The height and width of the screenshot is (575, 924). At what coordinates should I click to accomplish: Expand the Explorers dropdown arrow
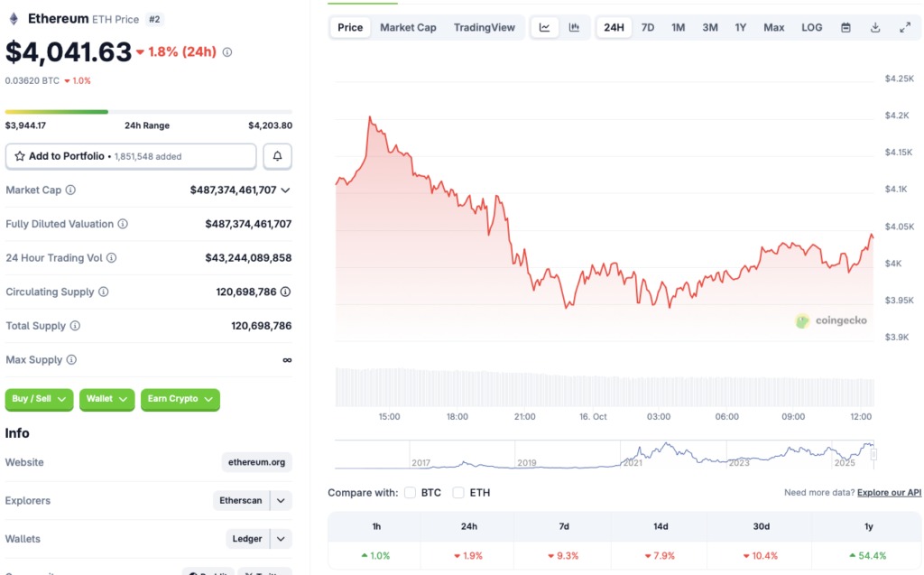(x=282, y=500)
